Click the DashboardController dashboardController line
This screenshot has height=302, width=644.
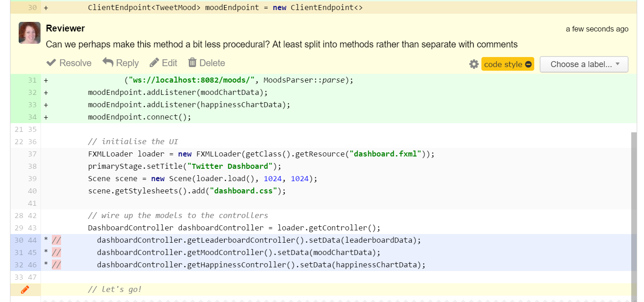pos(234,228)
